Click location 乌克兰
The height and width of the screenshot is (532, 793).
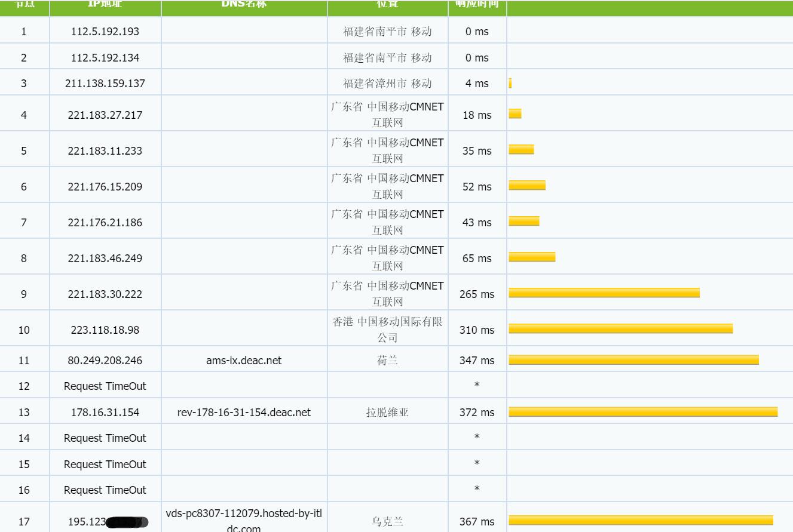click(387, 522)
